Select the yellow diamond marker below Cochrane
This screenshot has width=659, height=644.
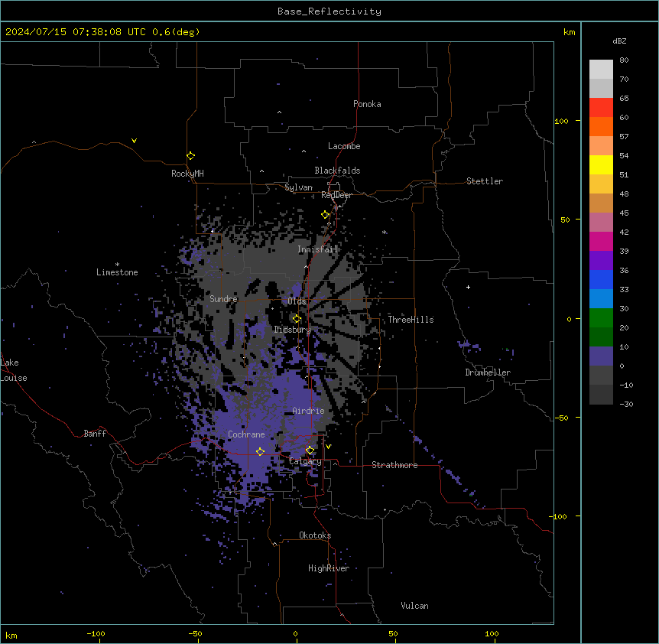coord(260,452)
